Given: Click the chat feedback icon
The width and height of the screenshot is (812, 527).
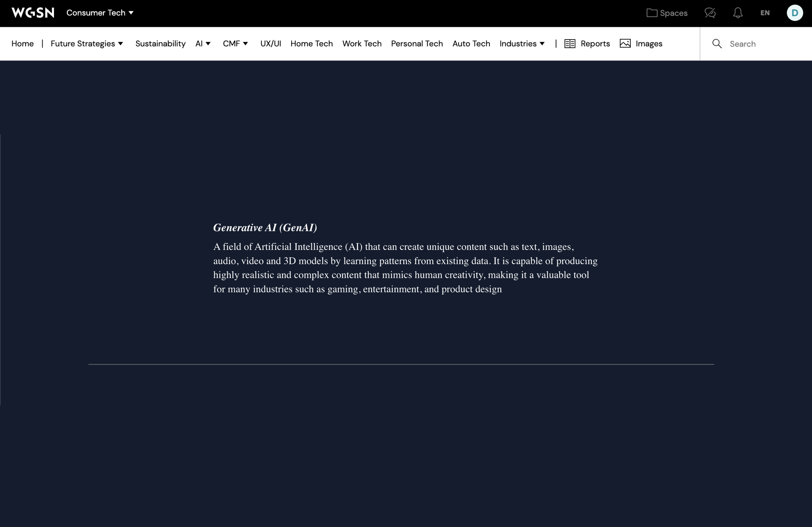Looking at the screenshot, I should click(x=710, y=13).
